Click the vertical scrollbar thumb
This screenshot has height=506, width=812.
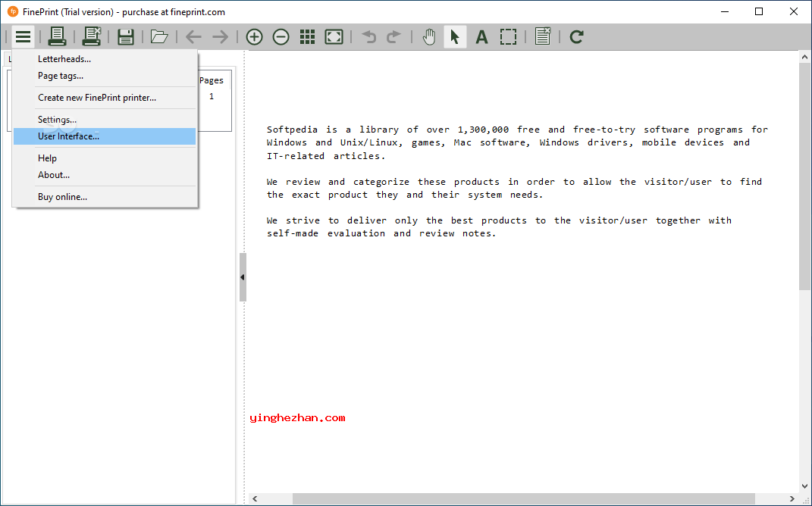pos(804,176)
